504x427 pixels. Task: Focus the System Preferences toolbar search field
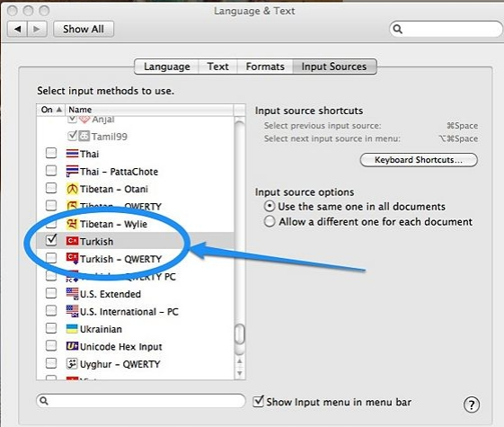[x=447, y=29]
